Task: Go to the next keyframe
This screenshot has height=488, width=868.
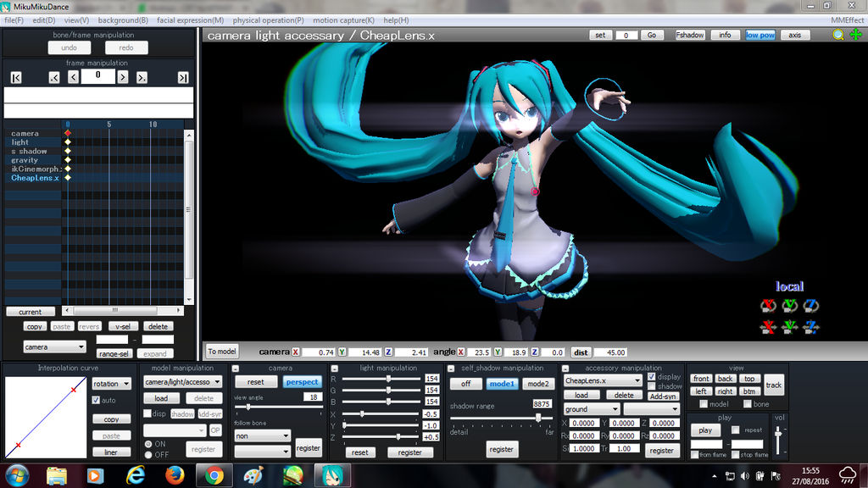Action: [x=142, y=77]
